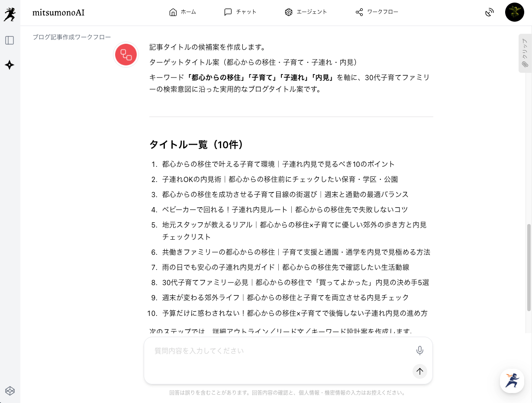Click the ターゲットタイトル案 line
The height and width of the screenshot is (403, 532).
click(254, 62)
